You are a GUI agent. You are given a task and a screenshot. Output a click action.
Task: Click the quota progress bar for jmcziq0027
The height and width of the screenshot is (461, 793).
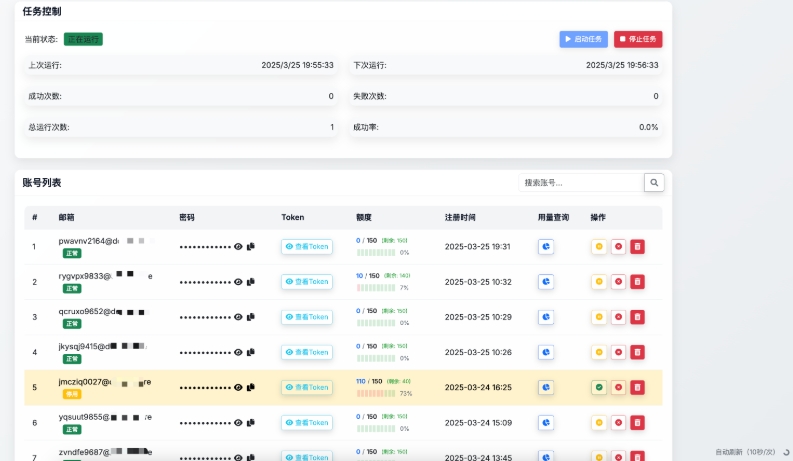[x=376, y=394]
